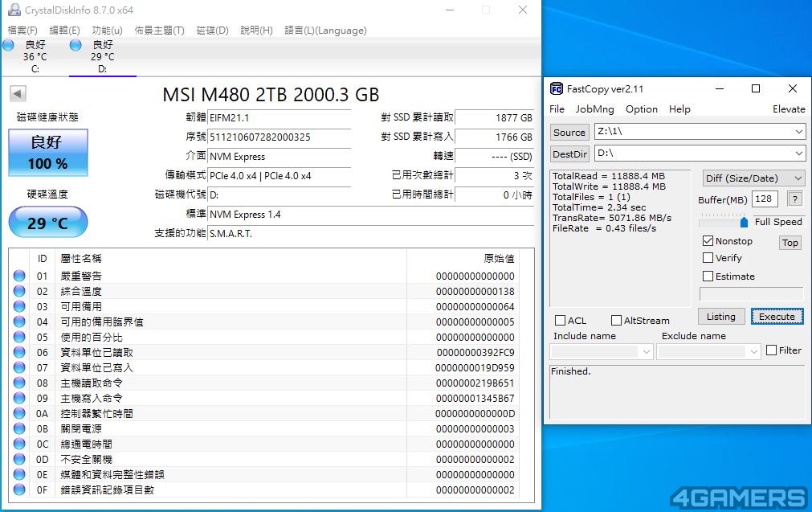Select the D: drive status orb
This screenshot has width=812, height=512.
(75, 45)
